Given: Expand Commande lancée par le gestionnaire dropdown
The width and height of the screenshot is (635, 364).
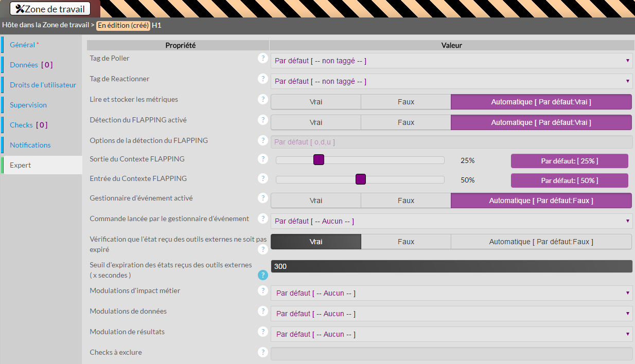Looking at the screenshot, I should [x=451, y=221].
